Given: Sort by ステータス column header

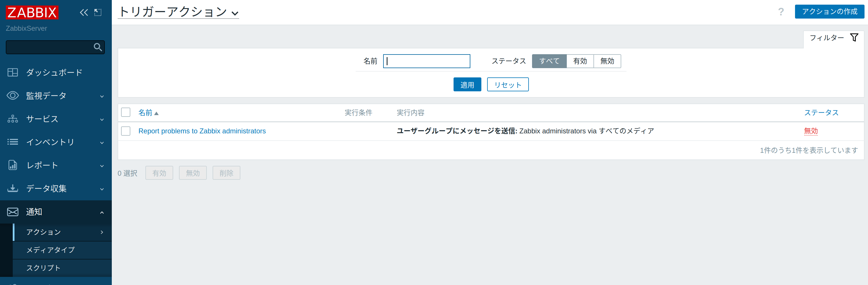Looking at the screenshot, I should (x=821, y=112).
